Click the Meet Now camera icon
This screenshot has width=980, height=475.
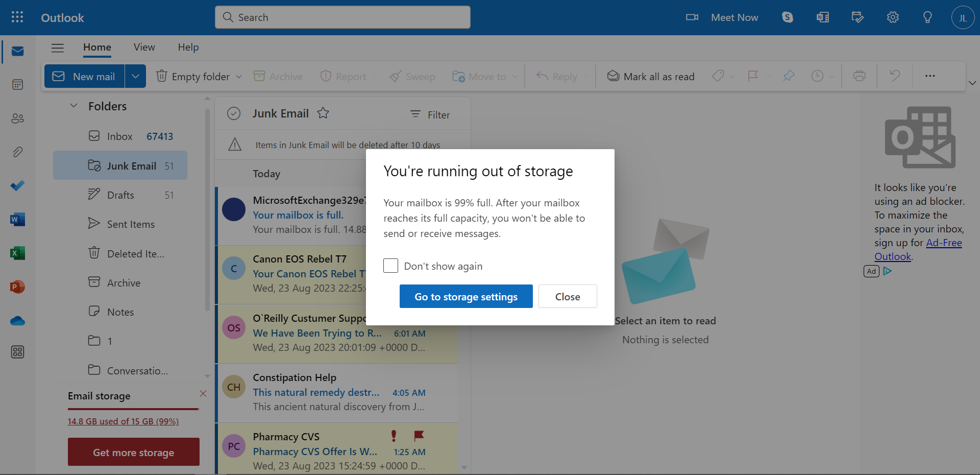[692, 17]
